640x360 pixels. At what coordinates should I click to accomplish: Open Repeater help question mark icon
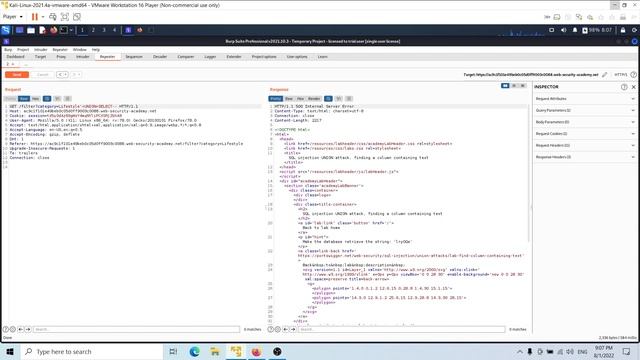coord(633,75)
